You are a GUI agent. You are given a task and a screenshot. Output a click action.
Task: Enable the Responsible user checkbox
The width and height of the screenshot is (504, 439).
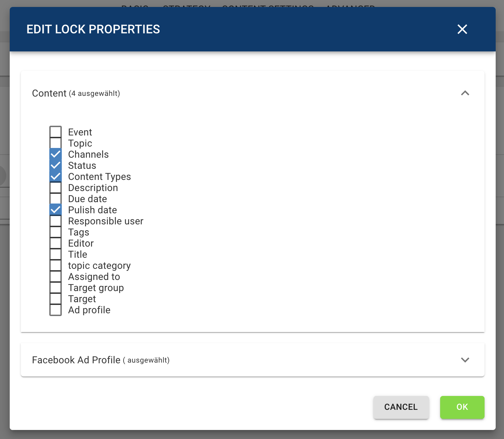[x=56, y=221]
